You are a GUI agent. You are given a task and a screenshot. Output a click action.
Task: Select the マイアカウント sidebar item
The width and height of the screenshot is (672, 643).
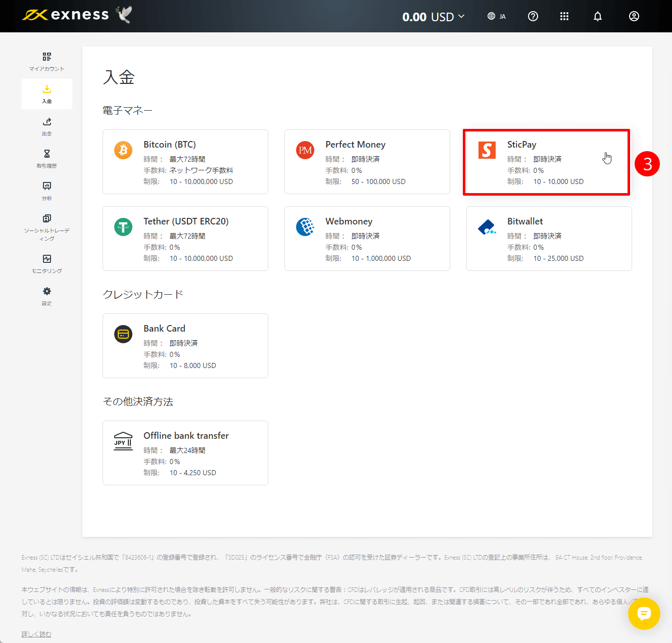click(x=46, y=61)
